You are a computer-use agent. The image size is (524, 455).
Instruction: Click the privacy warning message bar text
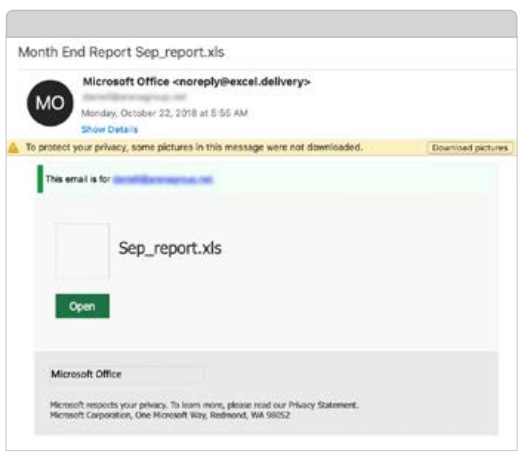194,147
